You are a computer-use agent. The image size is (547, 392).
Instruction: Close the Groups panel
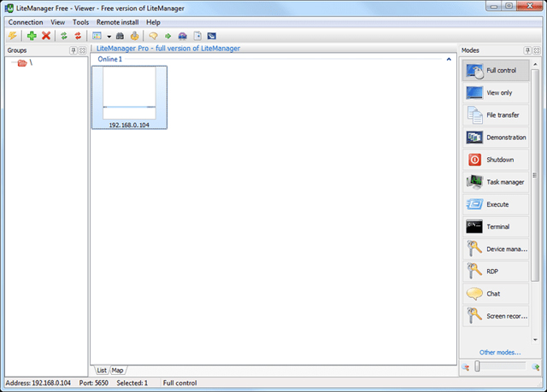[82, 50]
